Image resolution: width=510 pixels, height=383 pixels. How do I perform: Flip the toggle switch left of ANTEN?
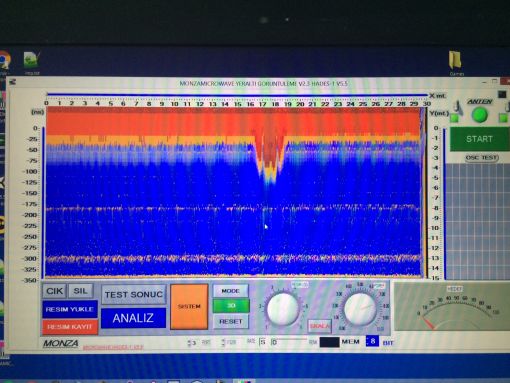pos(458,107)
